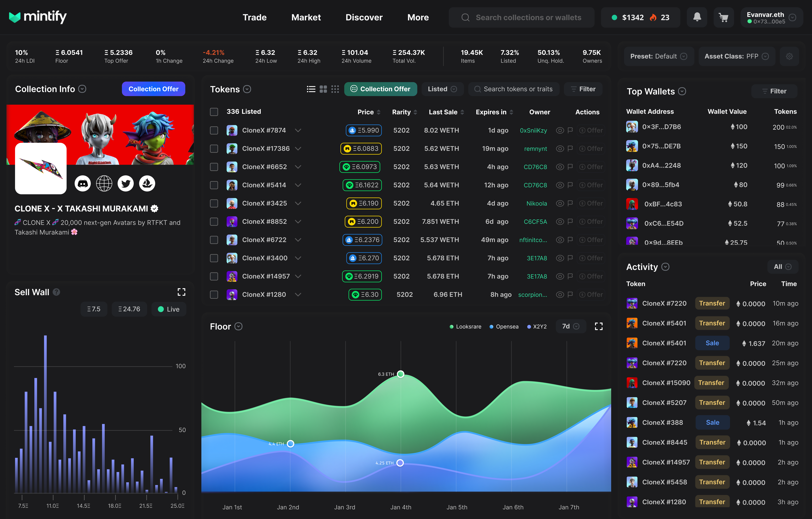
Task: Open the Discord link icon
Action: (83, 183)
